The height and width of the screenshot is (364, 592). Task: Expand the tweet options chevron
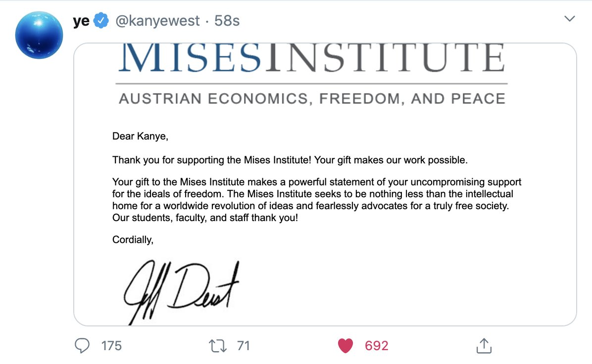coord(570,19)
